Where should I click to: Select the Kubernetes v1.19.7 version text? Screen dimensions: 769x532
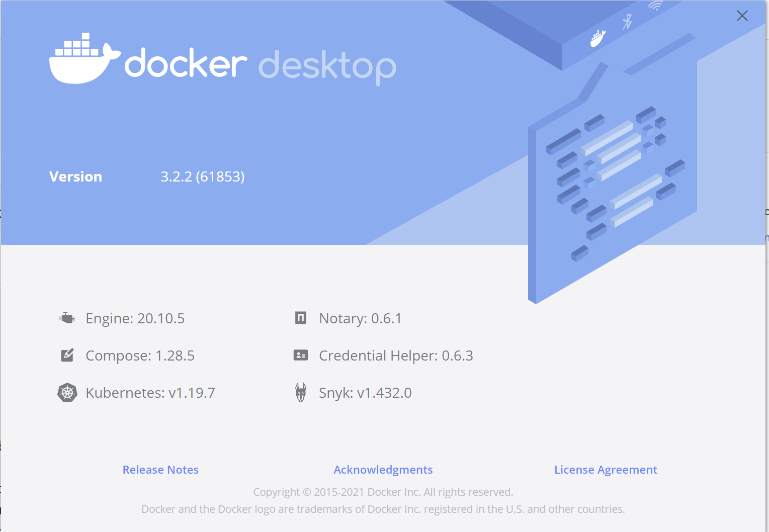pos(150,392)
